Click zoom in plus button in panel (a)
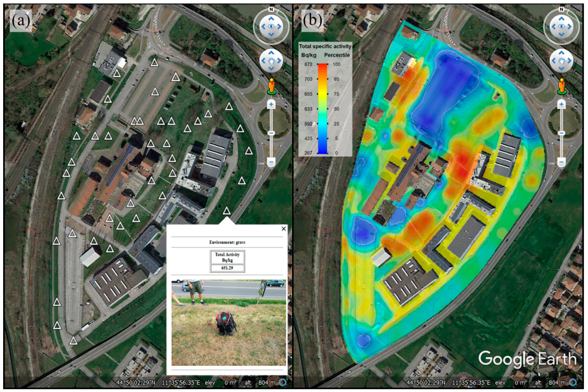Image resolution: width=588 pixels, height=392 pixels. point(271,104)
